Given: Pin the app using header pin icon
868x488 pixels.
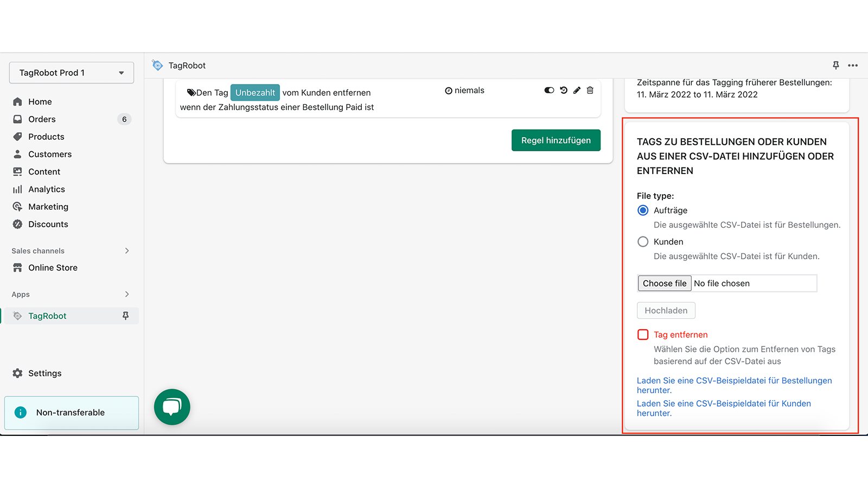Looking at the screenshot, I should [836, 65].
